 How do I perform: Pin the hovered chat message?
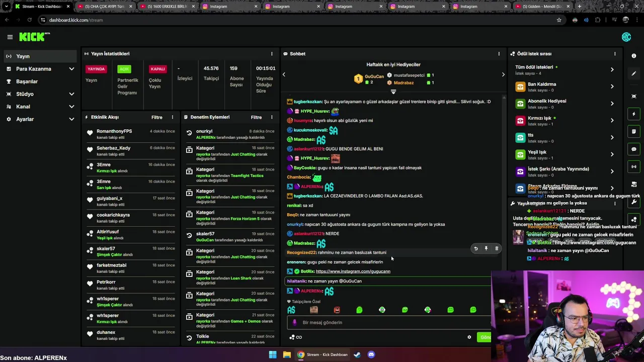[486, 248]
